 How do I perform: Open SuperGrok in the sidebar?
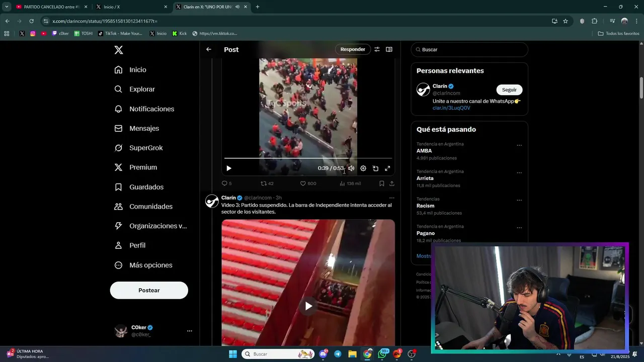coord(138,148)
